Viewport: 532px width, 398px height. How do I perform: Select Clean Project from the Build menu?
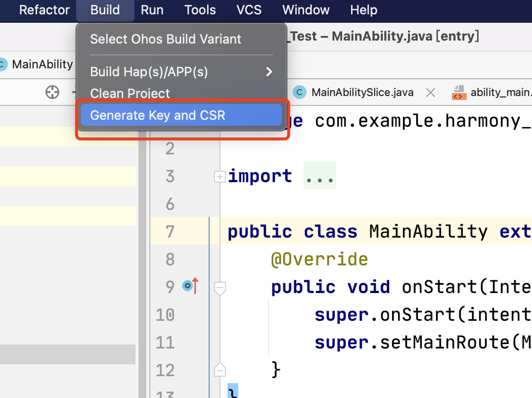coord(130,94)
